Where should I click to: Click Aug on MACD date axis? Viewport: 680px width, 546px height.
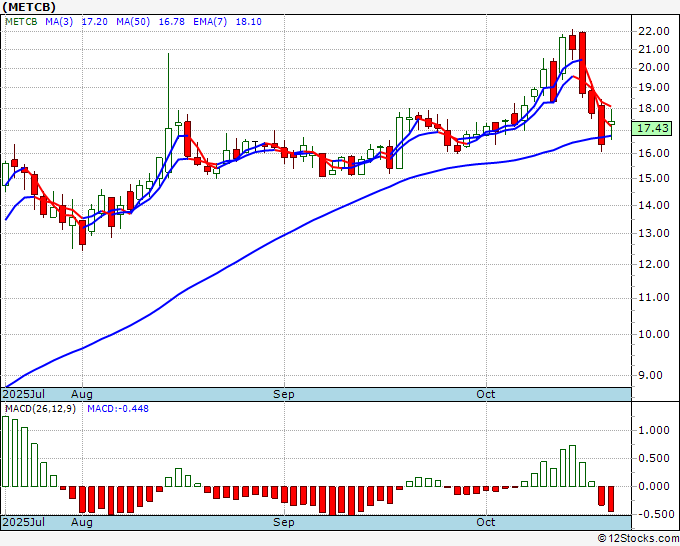click(x=82, y=522)
